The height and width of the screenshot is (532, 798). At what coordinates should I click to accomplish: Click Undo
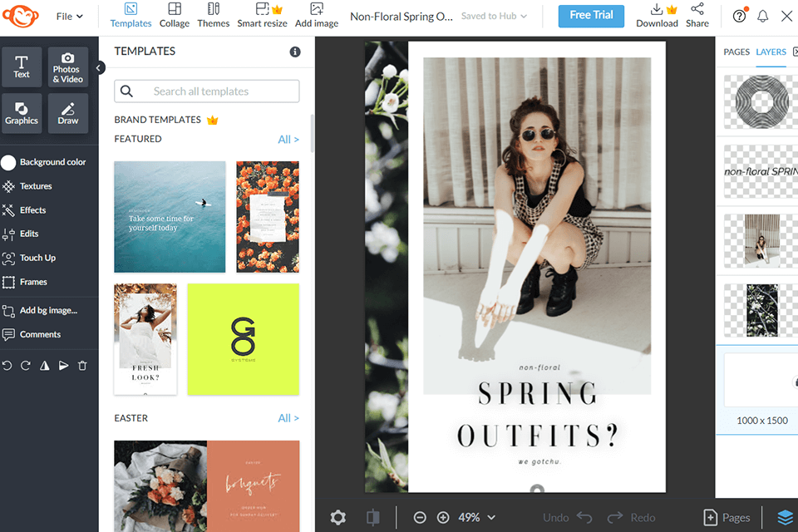568,518
